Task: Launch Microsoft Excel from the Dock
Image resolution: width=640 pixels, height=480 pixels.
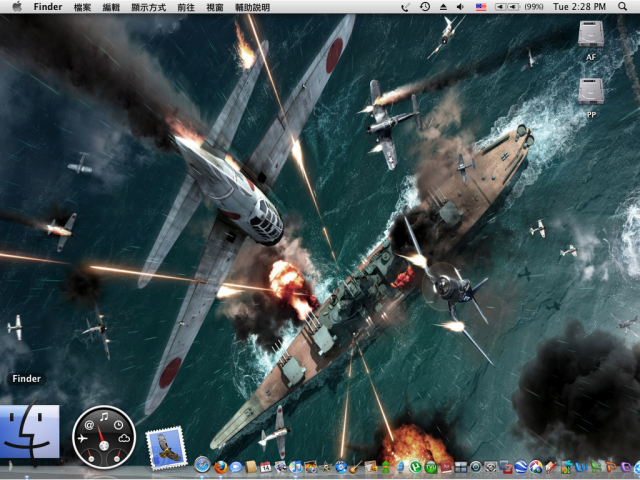Action: (x=596, y=467)
